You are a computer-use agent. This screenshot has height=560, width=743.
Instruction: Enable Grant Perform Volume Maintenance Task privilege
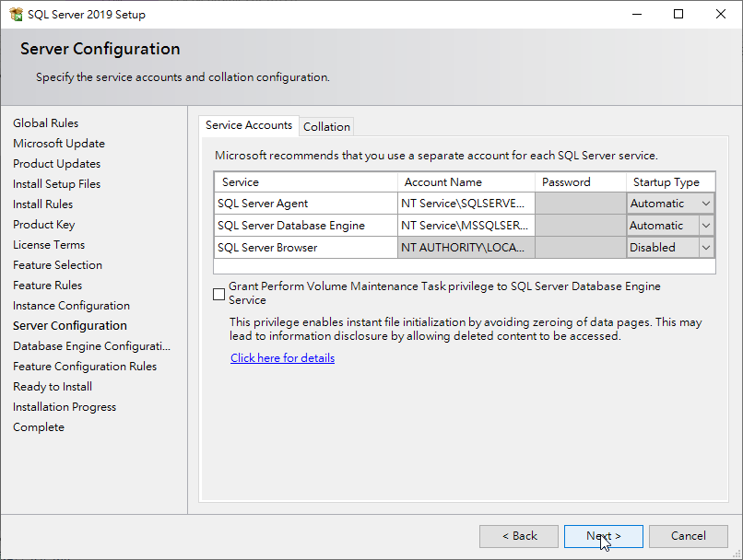[218, 294]
